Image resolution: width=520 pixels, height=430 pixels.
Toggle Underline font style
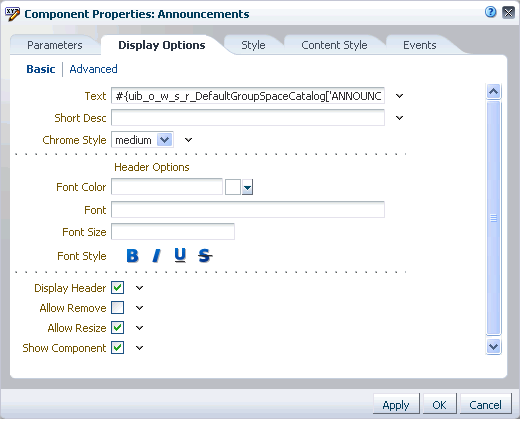click(180, 256)
